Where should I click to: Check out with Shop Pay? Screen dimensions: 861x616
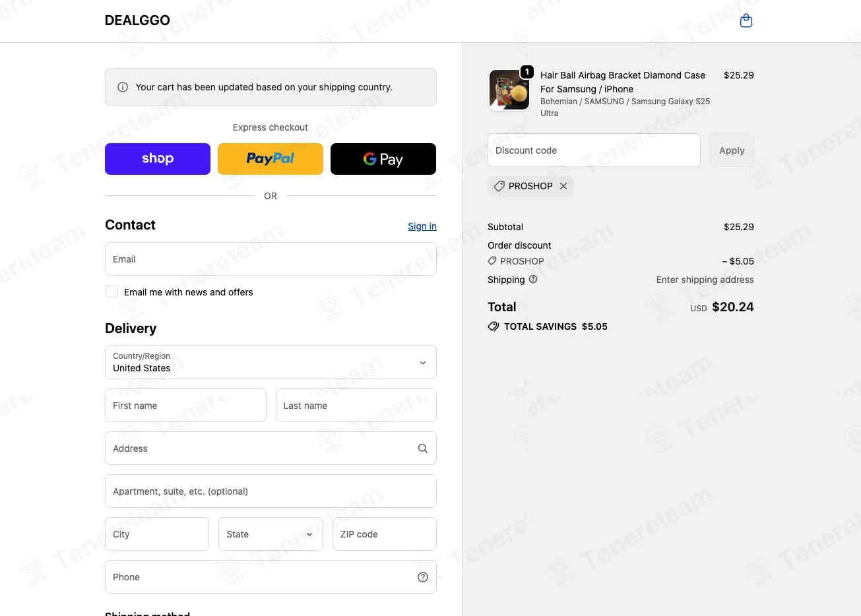pos(158,159)
